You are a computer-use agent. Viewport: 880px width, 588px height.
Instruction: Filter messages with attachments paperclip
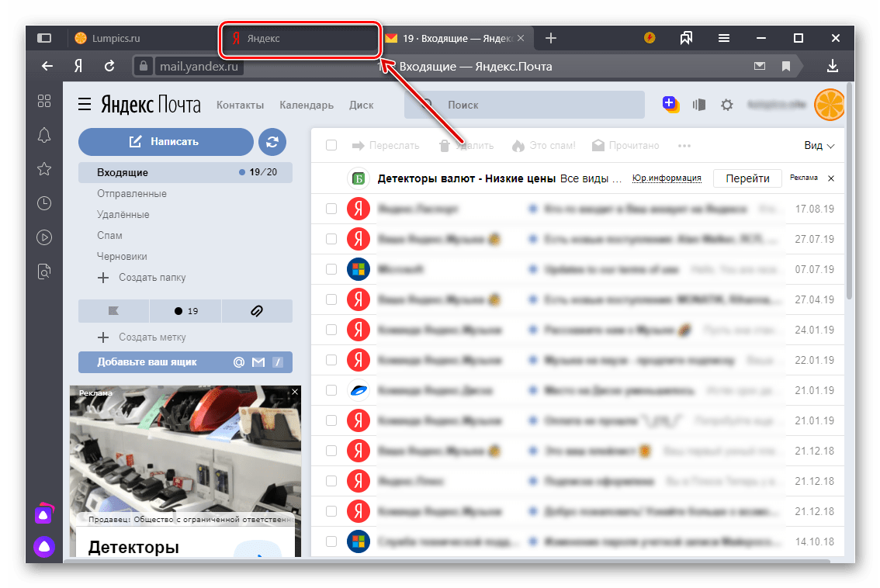pyautogui.click(x=257, y=311)
